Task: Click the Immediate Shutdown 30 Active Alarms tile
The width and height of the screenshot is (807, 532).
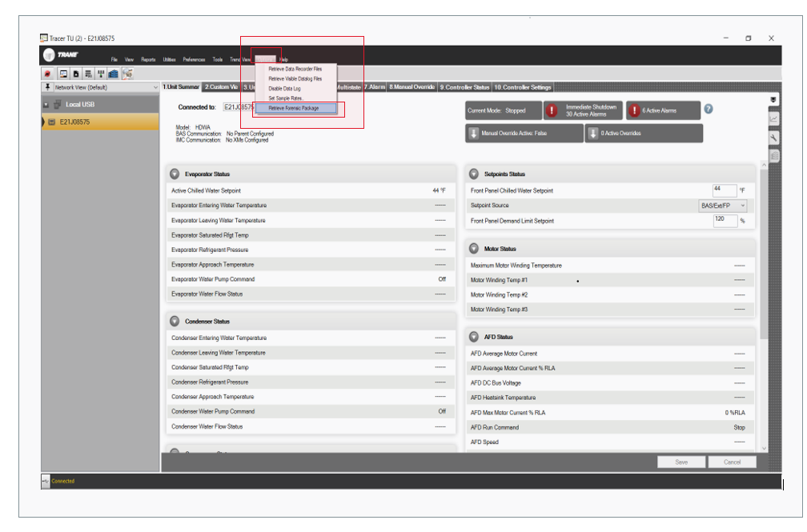Action: 583,110
